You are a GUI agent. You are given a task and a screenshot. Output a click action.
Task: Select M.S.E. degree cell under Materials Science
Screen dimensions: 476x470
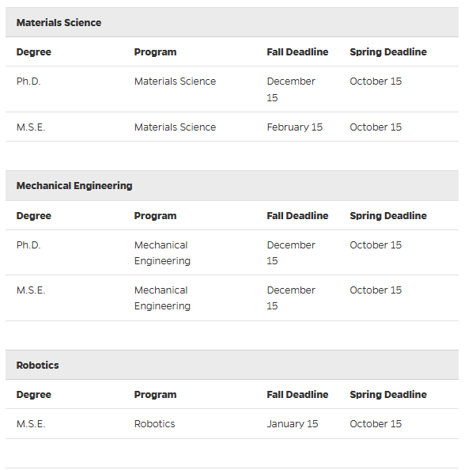tap(31, 127)
